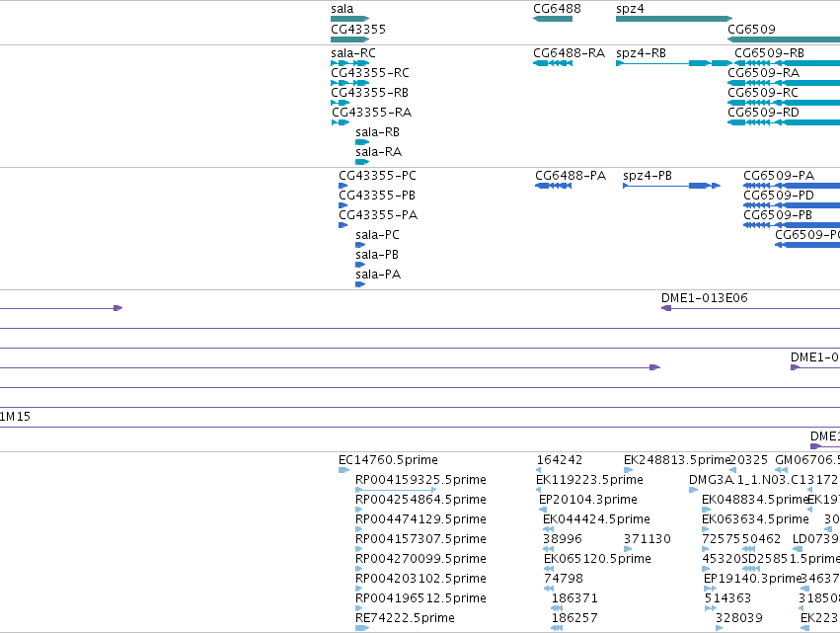Viewport: 840px width, 633px height.
Task: Click the DME1-013E06 clone arrow
Action: (x=750, y=308)
